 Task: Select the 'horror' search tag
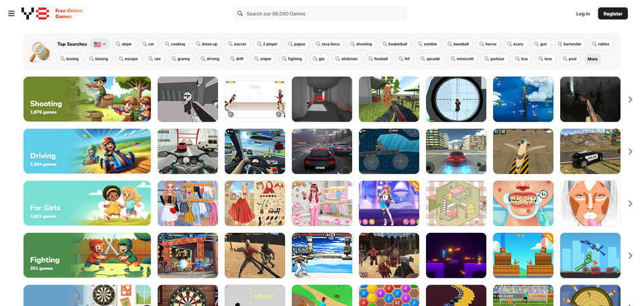click(488, 44)
